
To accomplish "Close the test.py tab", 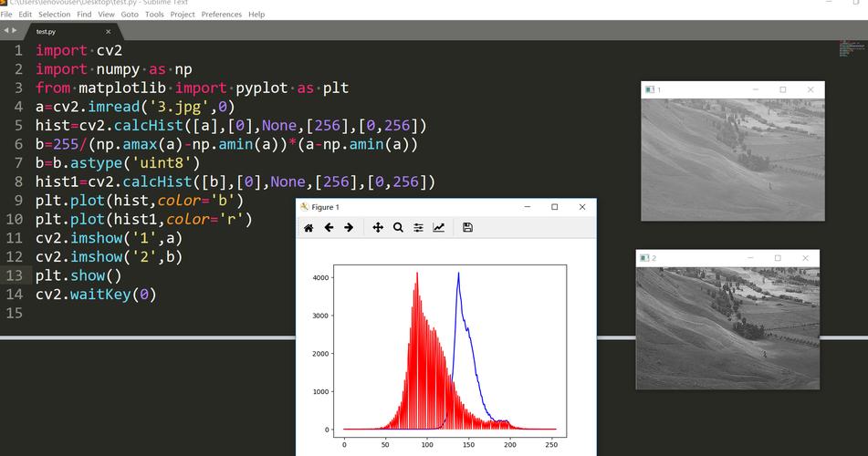I will (108, 32).
